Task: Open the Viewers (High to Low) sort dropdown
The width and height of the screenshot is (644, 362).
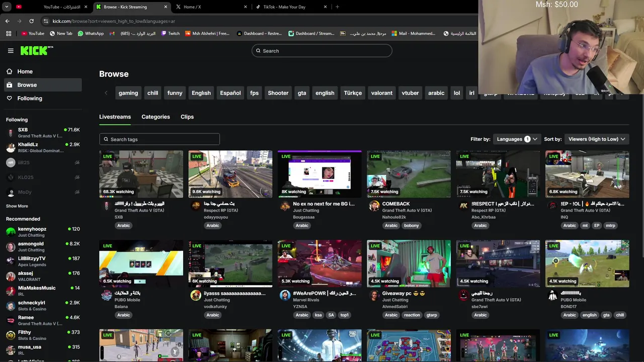Action: tap(597, 139)
